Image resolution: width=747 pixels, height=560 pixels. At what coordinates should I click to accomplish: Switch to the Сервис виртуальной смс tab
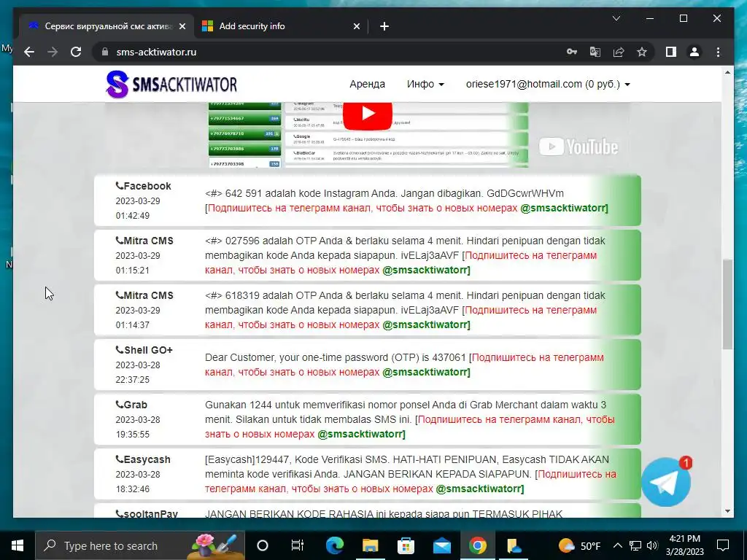click(107, 26)
